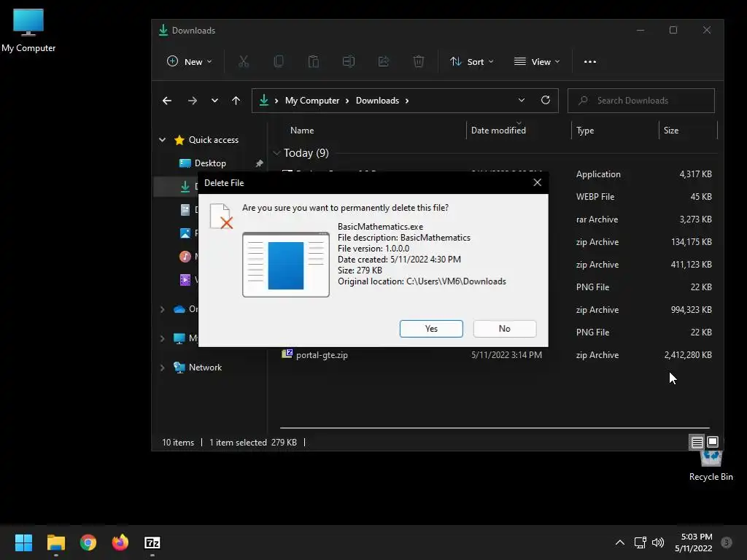Click No to cancel the deletion
The image size is (747, 560).
tap(505, 329)
